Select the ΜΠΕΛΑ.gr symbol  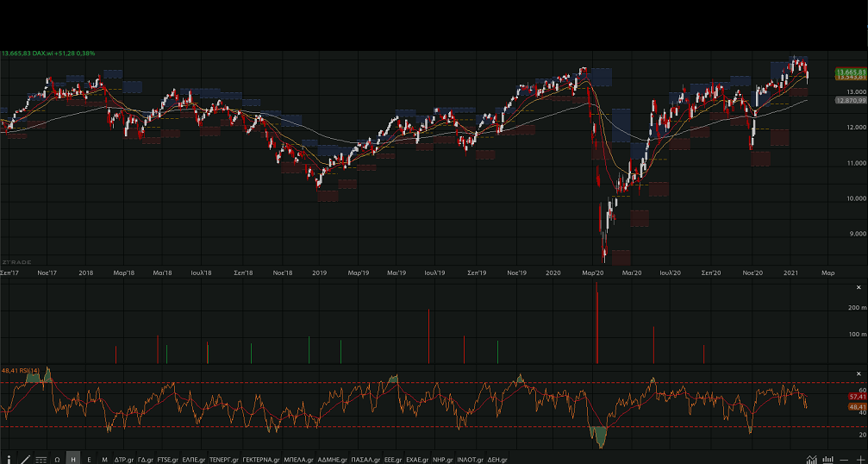[x=298, y=460]
